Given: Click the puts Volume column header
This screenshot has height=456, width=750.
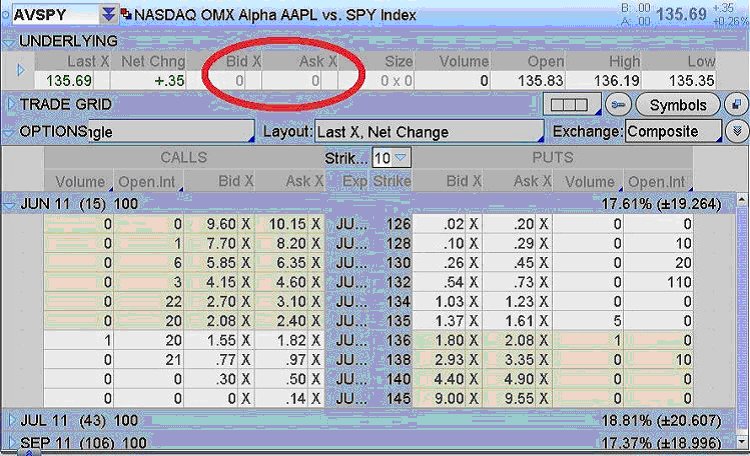Looking at the screenshot, I should point(588,182).
